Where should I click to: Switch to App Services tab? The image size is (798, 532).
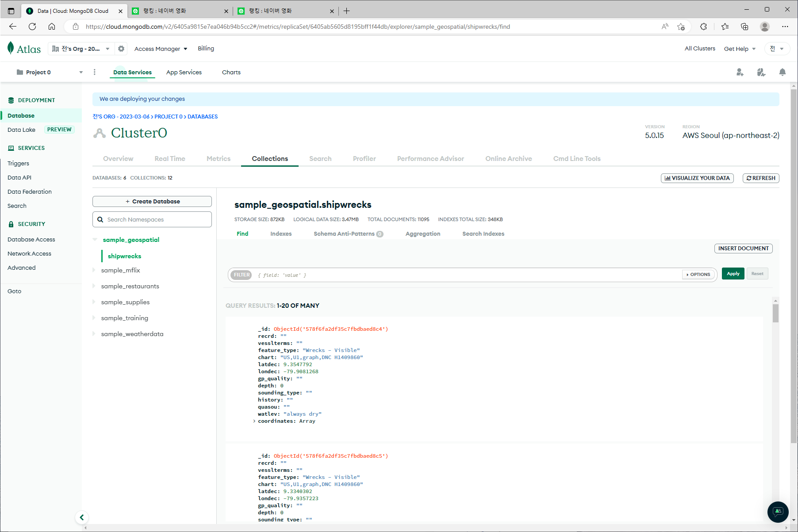[x=184, y=72]
